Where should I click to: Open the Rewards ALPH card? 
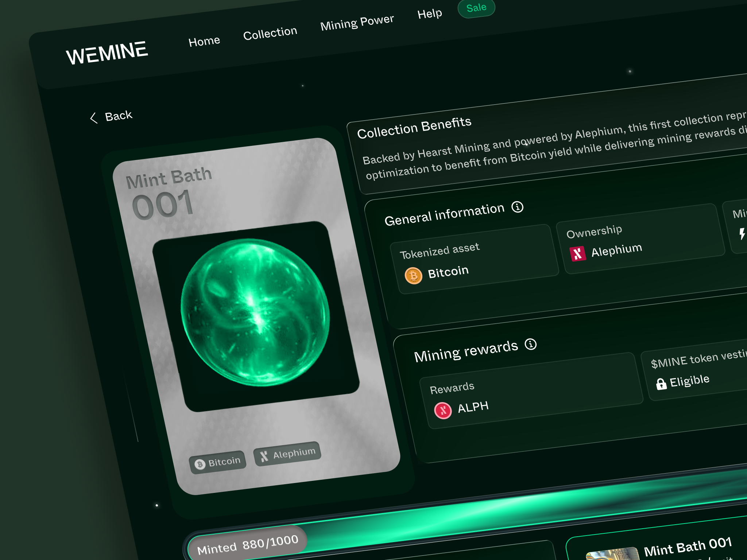tap(531, 390)
